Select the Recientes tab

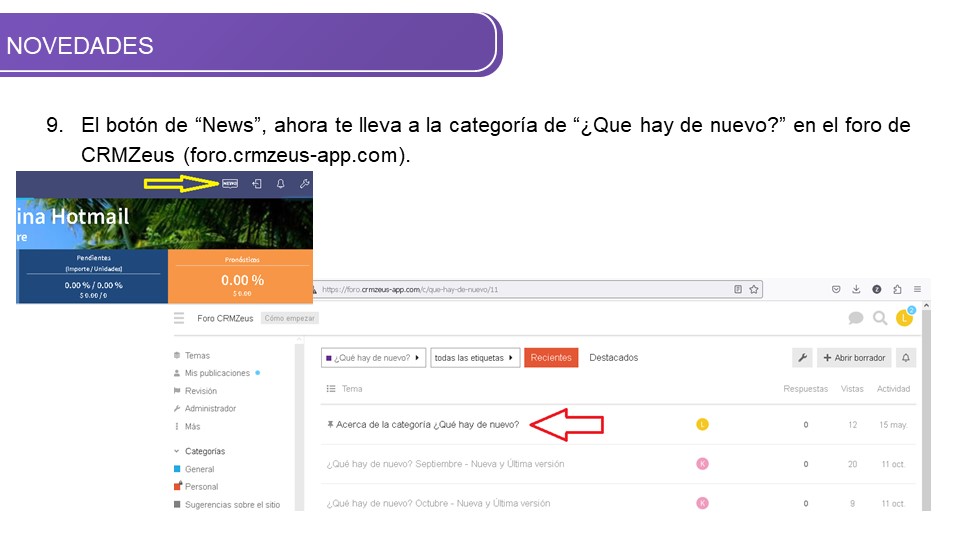pyautogui.click(x=551, y=358)
